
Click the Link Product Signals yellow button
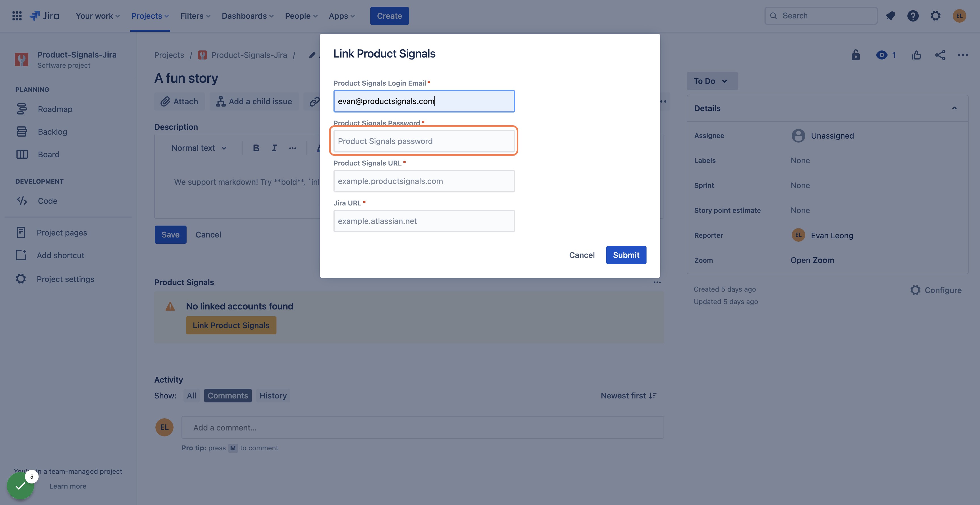231,325
